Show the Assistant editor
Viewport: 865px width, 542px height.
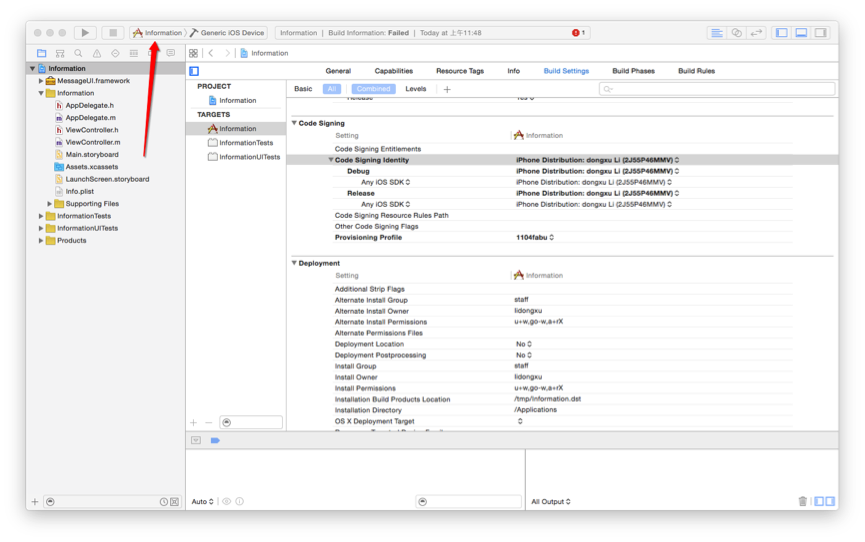tap(736, 33)
